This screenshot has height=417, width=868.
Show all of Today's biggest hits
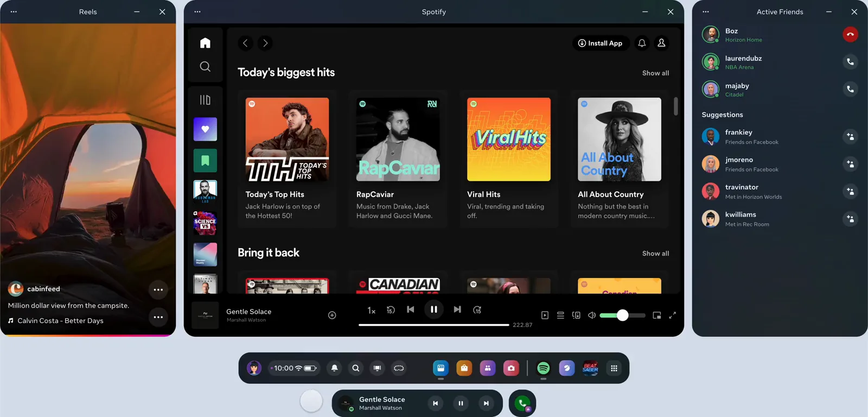655,73
